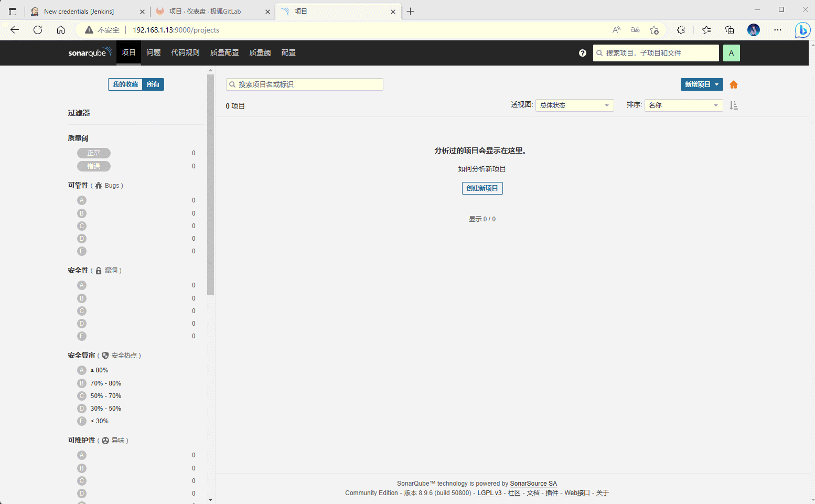This screenshot has height=504, width=815.
Task: Open the 配置 administration menu
Action: [288, 52]
